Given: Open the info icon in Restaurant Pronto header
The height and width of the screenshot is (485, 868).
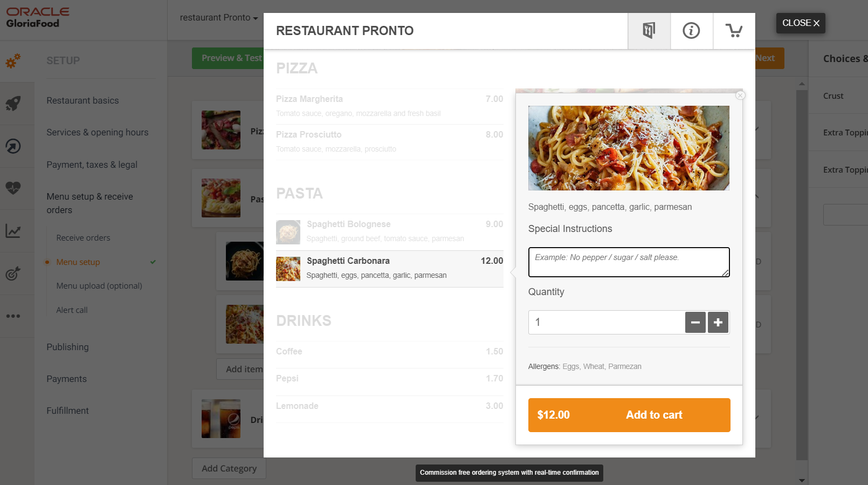Looking at the screenshot, I should 692,31.
